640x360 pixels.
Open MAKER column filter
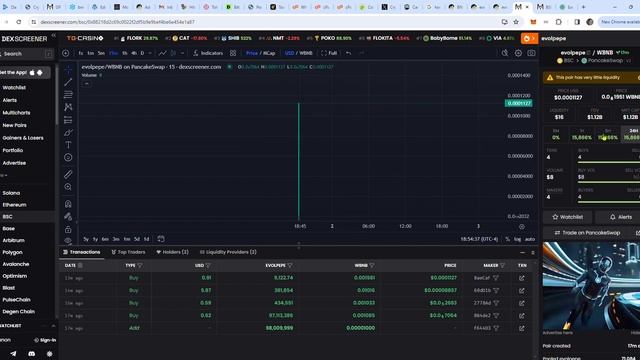(x=502, y=266)
